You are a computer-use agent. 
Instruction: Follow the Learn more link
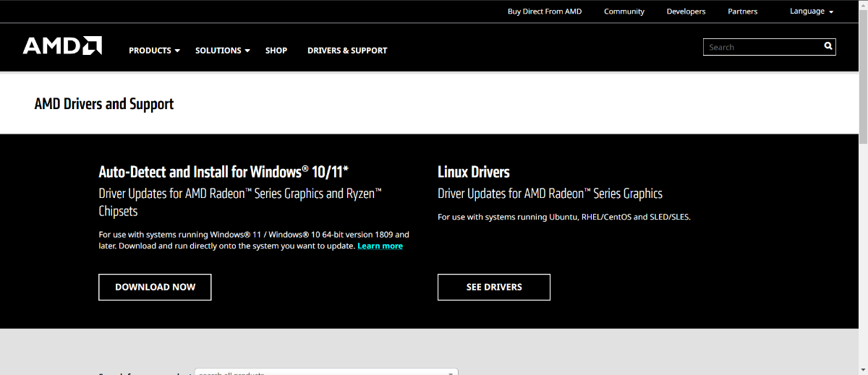380,246
